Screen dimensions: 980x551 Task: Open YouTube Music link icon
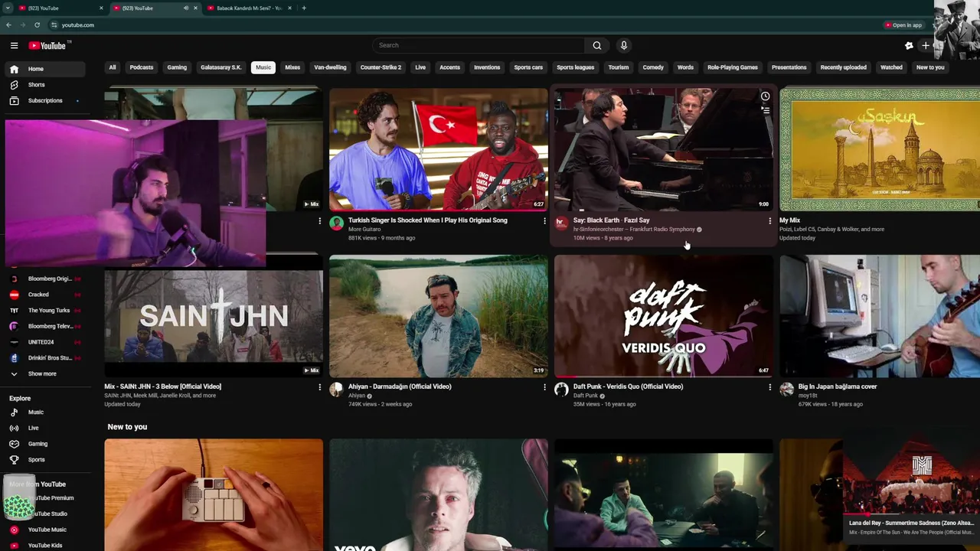click(x=14, y=530)
